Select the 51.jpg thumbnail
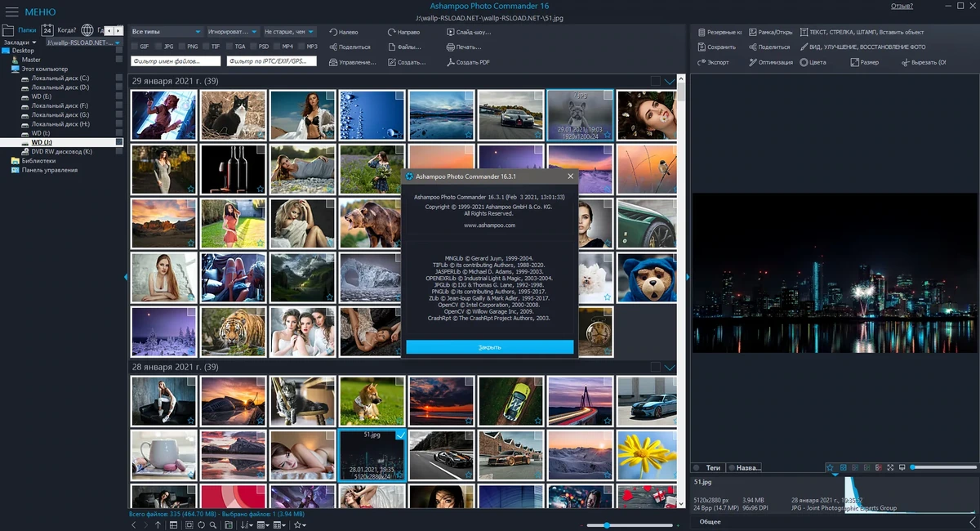 click(372, 456)
